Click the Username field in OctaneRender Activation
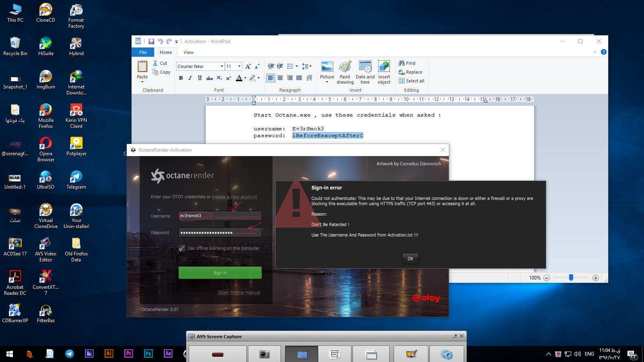 click(x=220, y=216)
